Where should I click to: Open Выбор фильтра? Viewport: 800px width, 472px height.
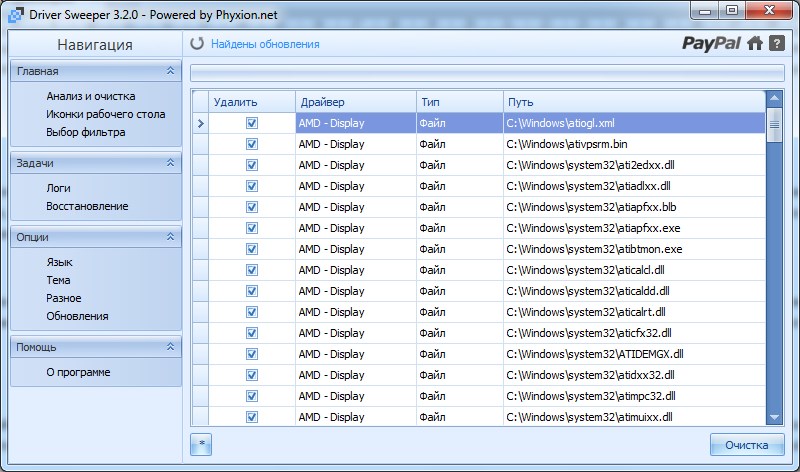pos(86,132)
